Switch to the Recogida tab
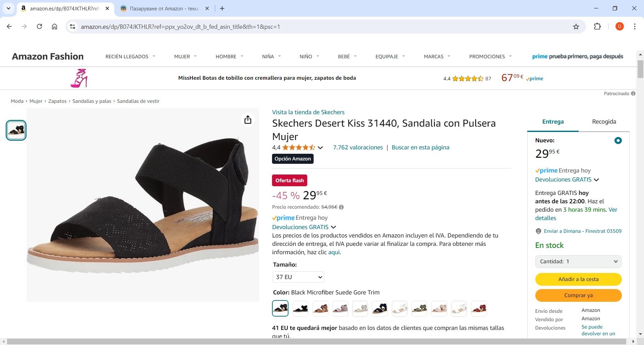The image size is (644, 345). (x=604, y=122)
